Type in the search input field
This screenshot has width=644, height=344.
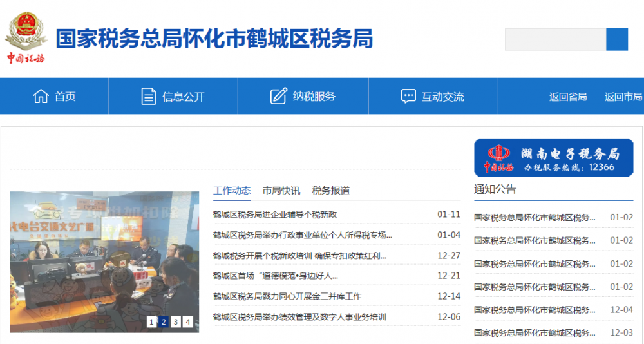(555, 40)
